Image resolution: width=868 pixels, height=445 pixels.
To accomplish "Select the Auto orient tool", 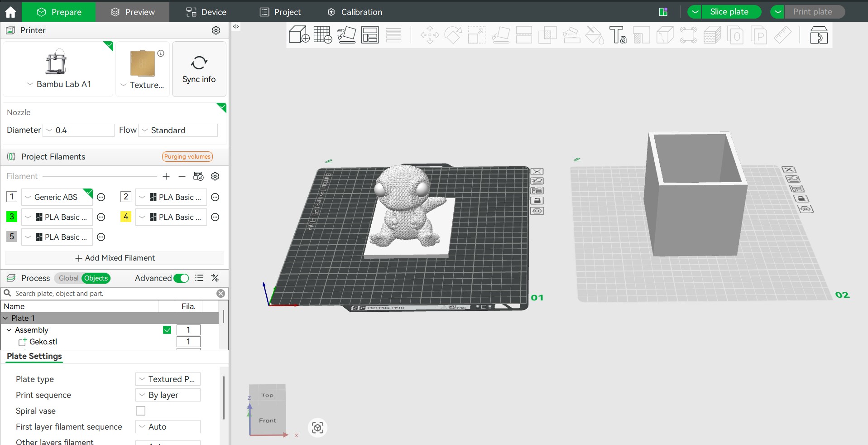I will (x=346, y=35).
